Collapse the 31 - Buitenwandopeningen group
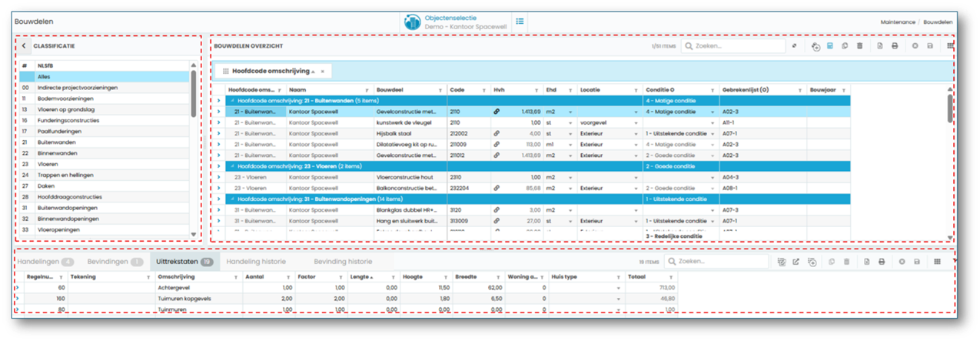The width and height of the screenshot is (980, 341). pos(231,198)
